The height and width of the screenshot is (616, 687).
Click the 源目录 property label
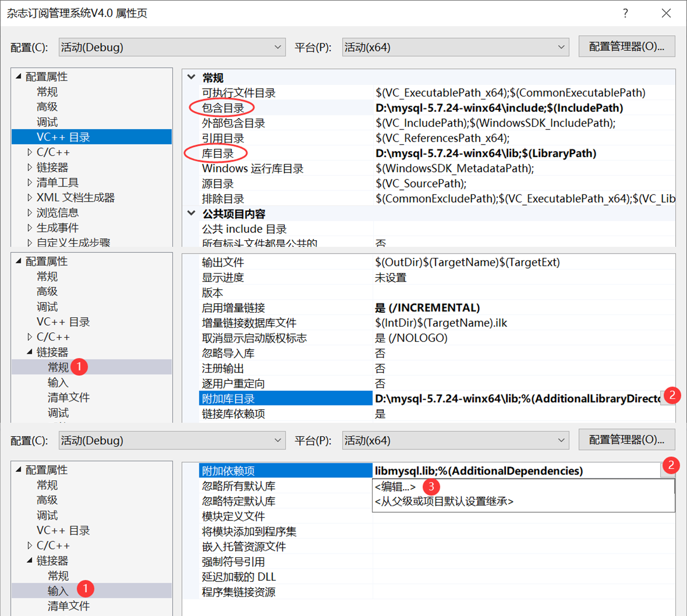point(218,183)
